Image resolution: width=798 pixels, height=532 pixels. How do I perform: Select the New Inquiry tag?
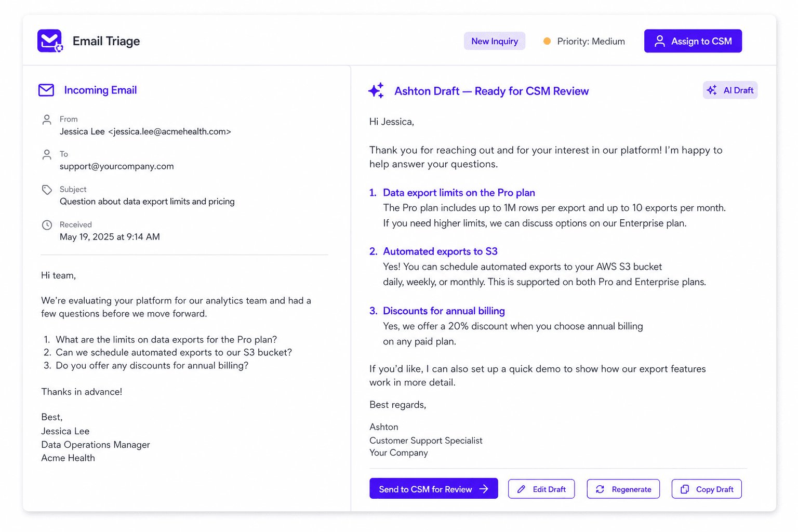(495, 41)
